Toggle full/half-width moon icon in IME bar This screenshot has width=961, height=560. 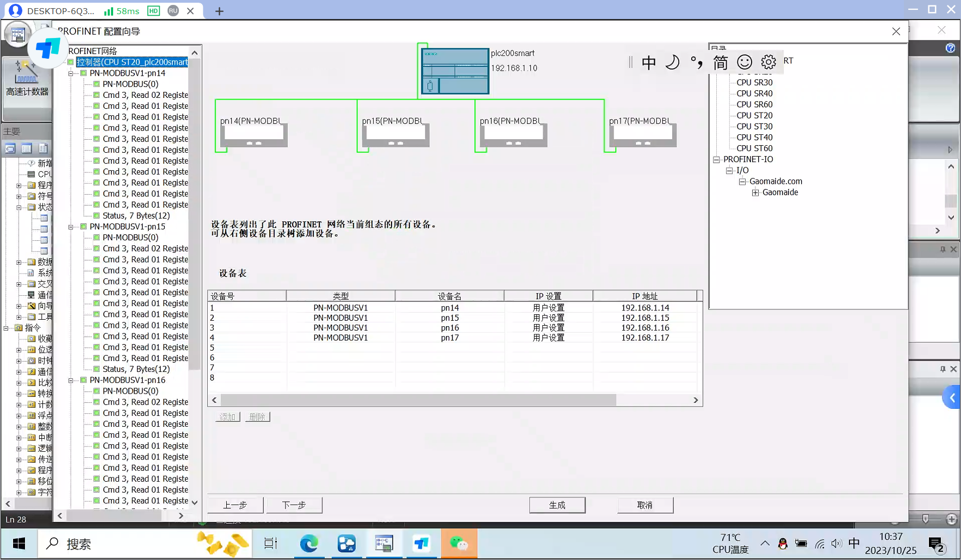[x=673, y=63]
